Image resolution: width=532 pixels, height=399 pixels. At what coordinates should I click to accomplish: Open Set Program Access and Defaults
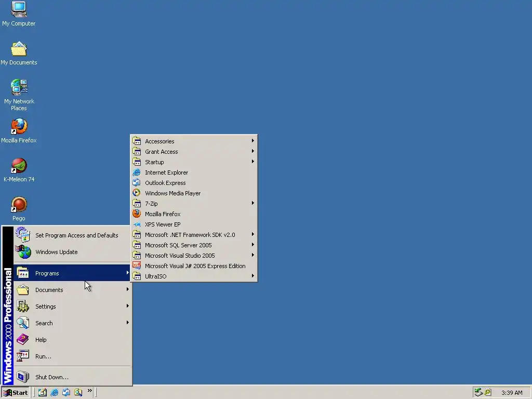pos(72,235)
